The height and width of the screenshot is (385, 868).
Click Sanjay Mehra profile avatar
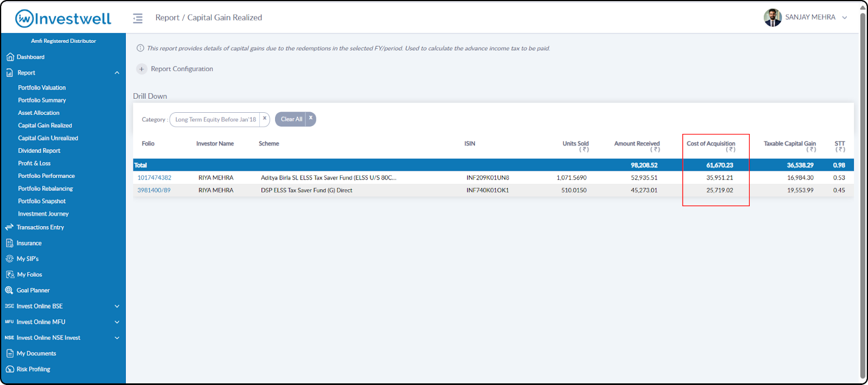point(773,17)
